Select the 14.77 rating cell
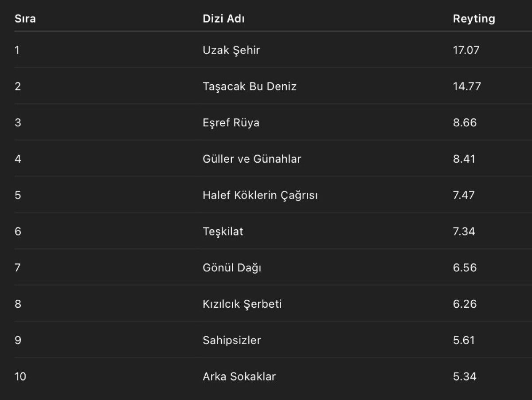 467,86
